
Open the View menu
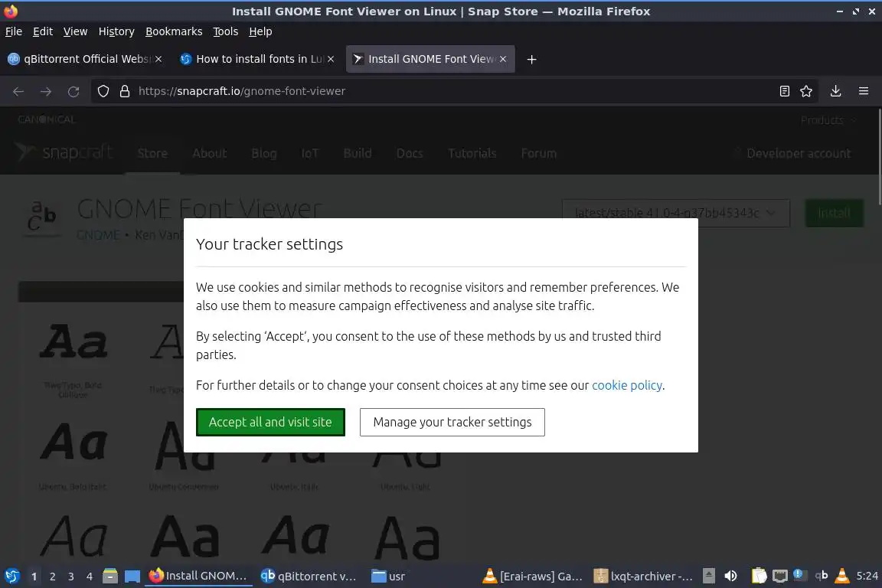[75, 31]
